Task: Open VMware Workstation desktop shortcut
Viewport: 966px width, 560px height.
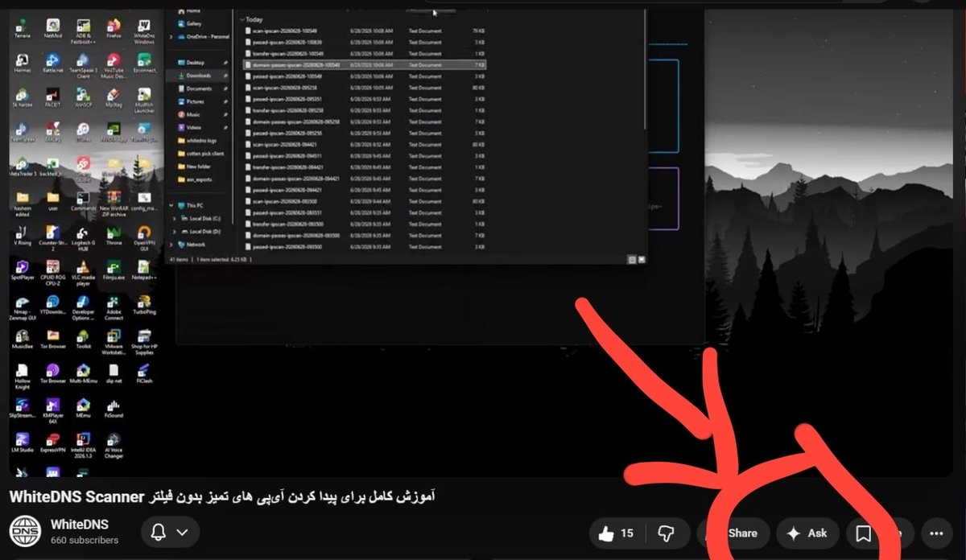Action: 114,344
